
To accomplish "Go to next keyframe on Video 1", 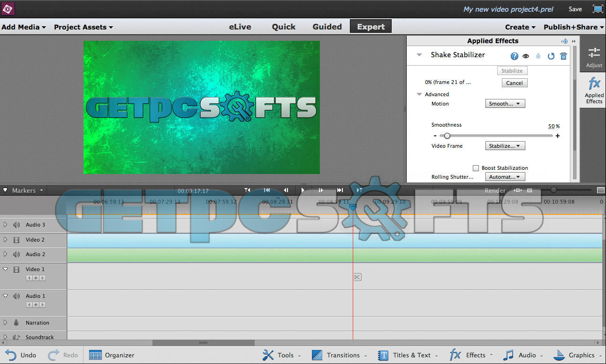I will [x=42, y=278].
